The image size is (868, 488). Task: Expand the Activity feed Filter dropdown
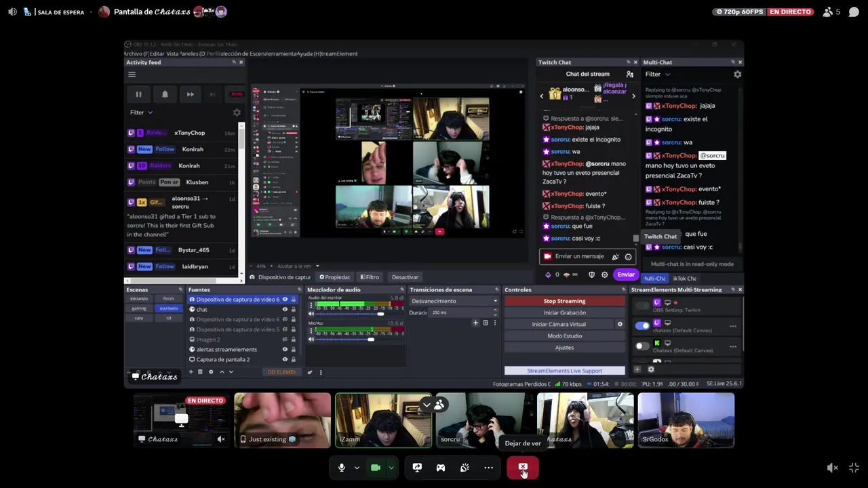point(141,113)
